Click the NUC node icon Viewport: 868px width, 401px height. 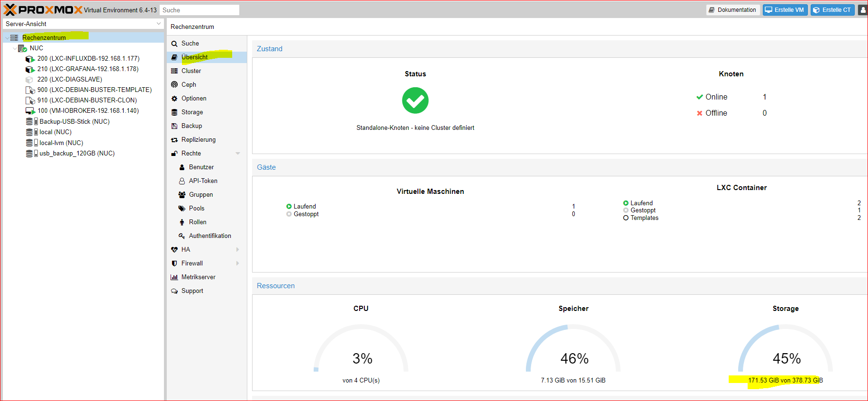22,48
